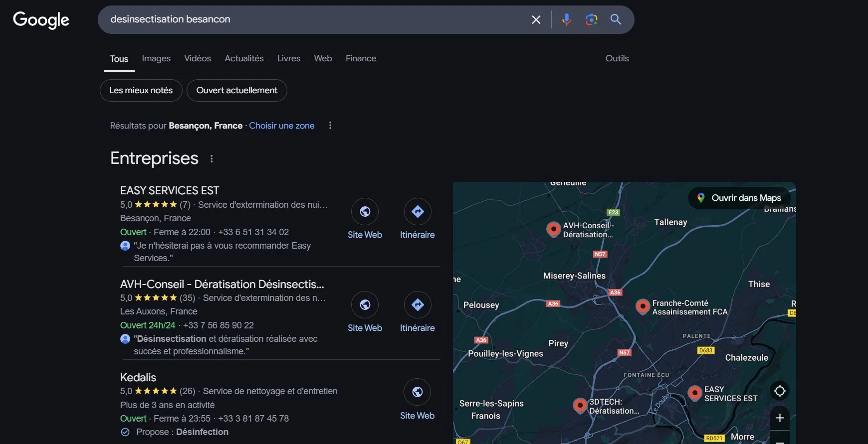Get directions to AVH-Conseil
Screen dimensions: 868x444
417,305
